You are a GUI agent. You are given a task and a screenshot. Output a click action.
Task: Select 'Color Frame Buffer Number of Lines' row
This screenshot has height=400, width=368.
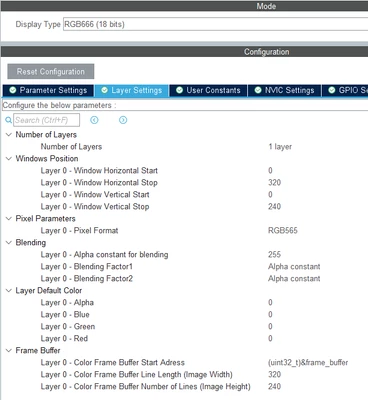[145, 387]
